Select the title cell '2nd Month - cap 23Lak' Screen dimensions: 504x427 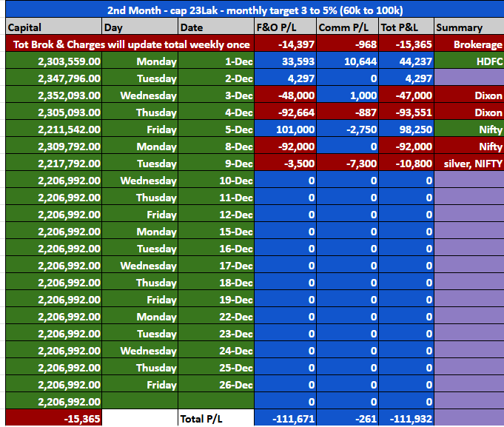coord(255,10)
